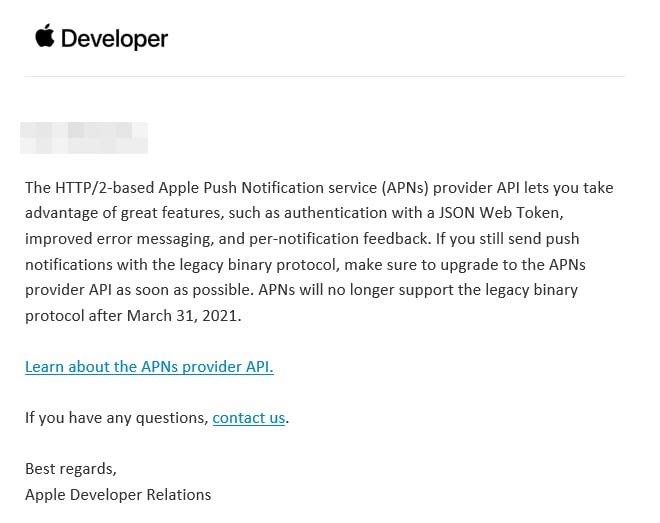660x523 pixels.
Task: Follow the contact us link
Action: point(249,418)
